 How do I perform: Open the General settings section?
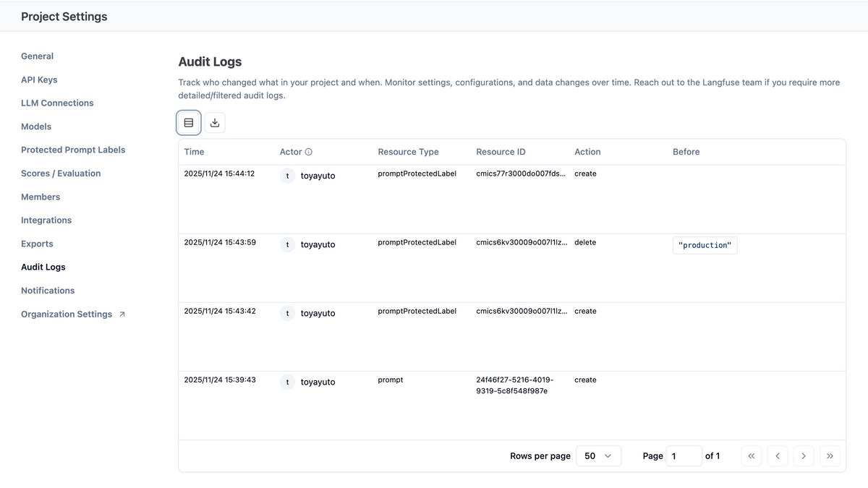(x=38, y=56)
